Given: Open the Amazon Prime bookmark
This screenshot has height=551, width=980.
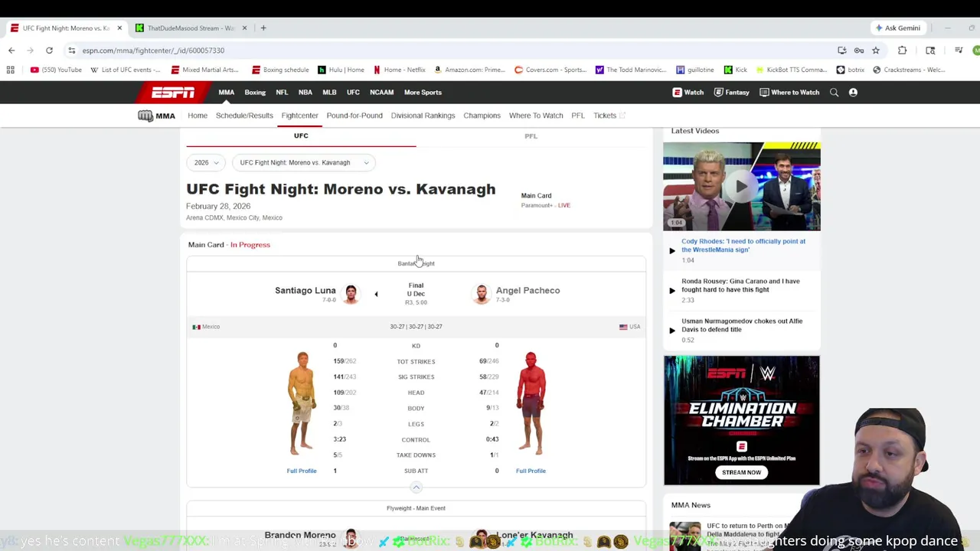Looking at the screenshot, I should tap(469, 70).
